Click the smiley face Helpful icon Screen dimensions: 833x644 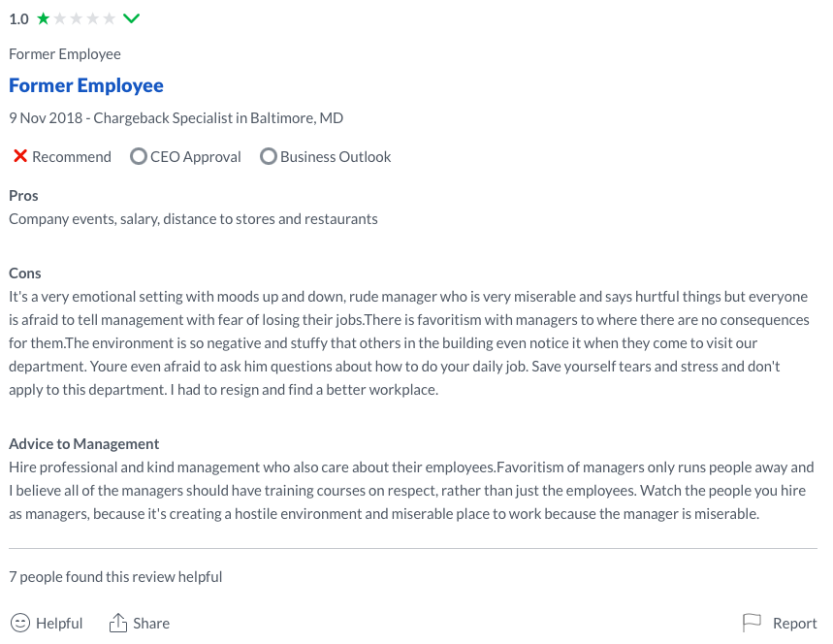coord(19,623)
